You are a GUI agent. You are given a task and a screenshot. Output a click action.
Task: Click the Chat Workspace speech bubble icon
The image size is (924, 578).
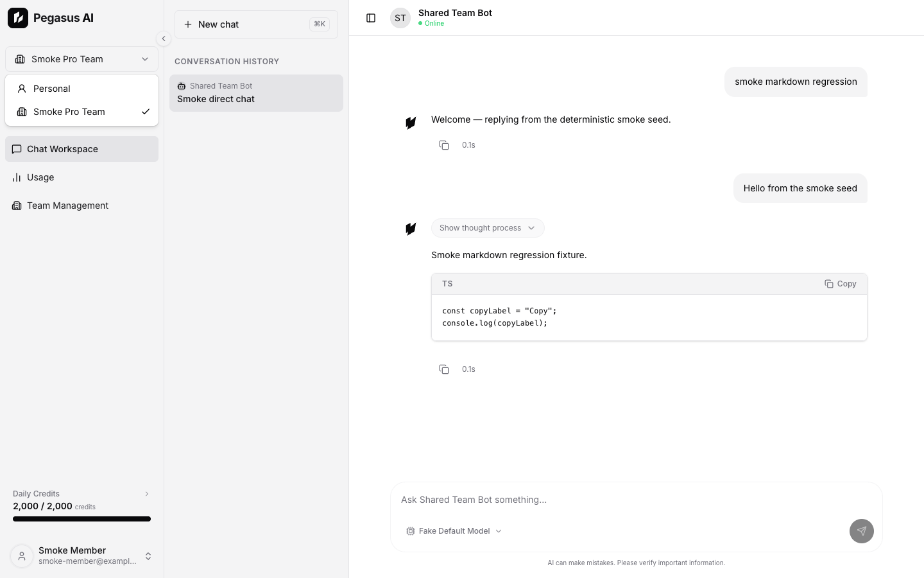pyautogui.click(x=17, y=149)
